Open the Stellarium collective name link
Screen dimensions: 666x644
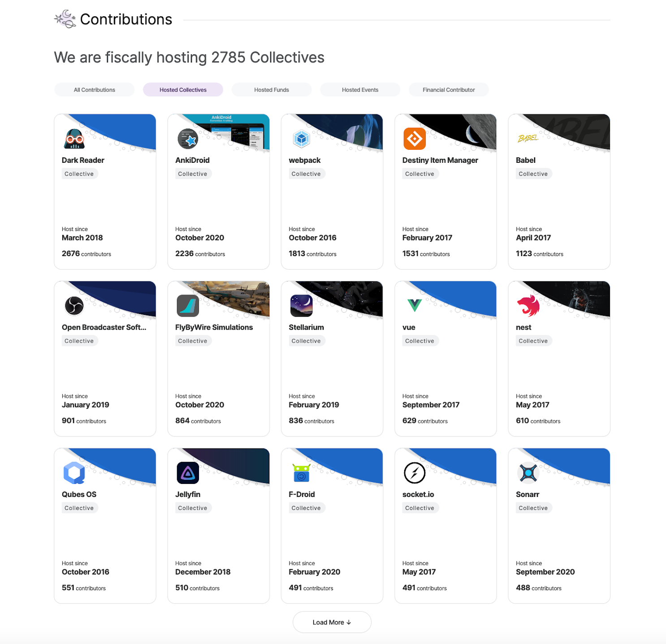[306, 327]
